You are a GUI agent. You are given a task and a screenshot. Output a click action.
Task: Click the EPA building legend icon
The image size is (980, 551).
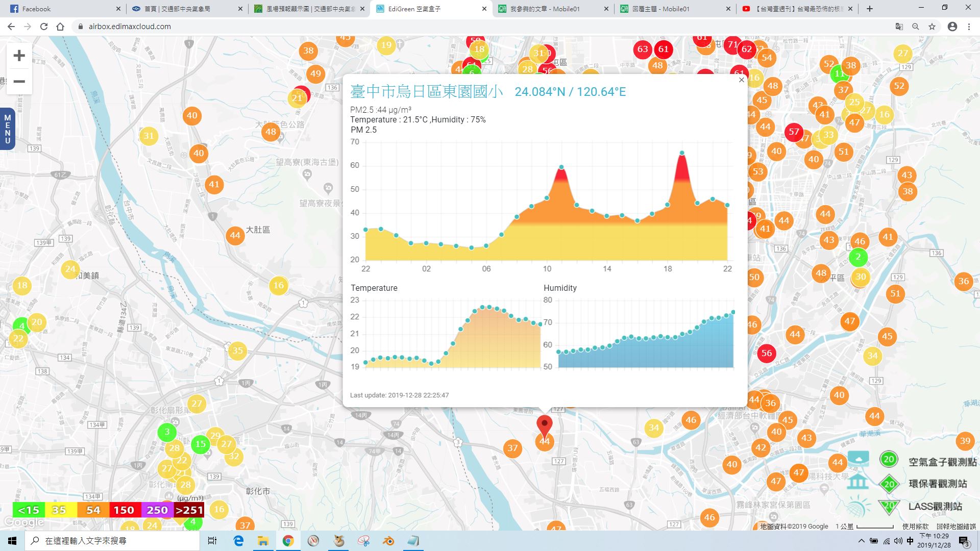[858, 482]
